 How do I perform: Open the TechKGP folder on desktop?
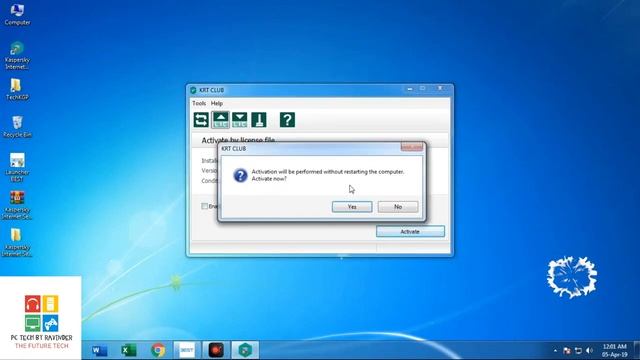(x=17, y=89)
